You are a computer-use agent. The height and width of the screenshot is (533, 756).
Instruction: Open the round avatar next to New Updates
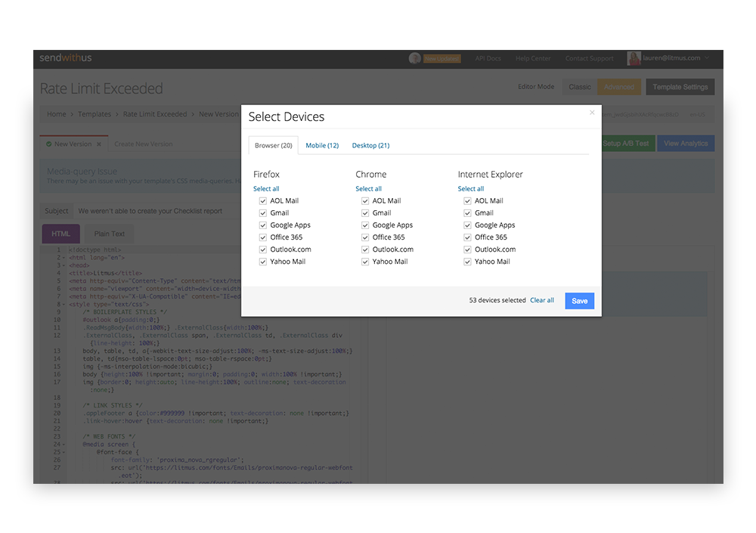[414, 58]
